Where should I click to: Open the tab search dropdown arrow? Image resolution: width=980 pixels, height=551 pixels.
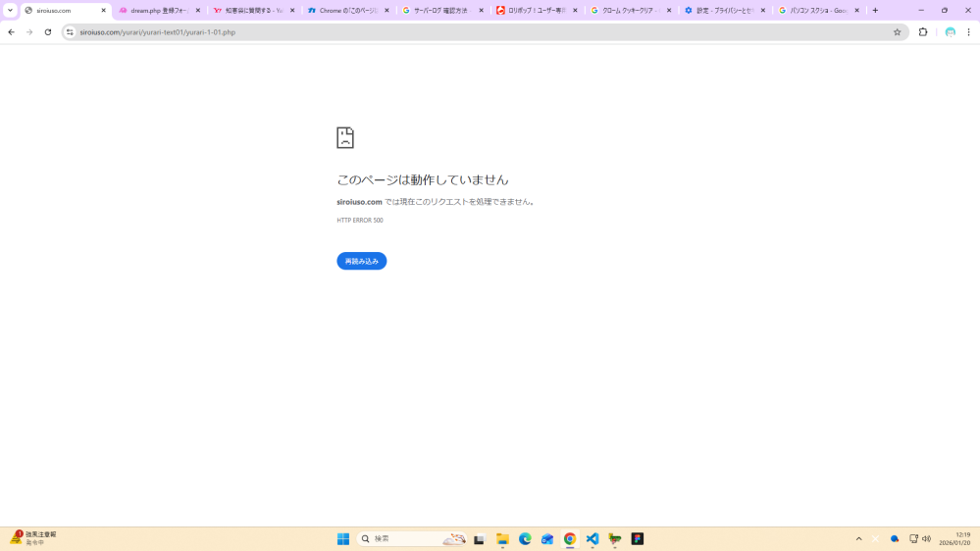[x=10, y=10]
